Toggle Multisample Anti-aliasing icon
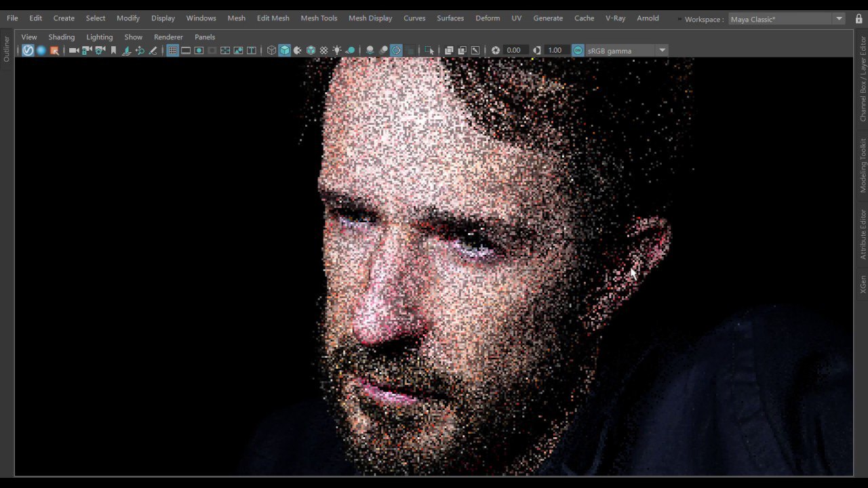 [396, 50]
